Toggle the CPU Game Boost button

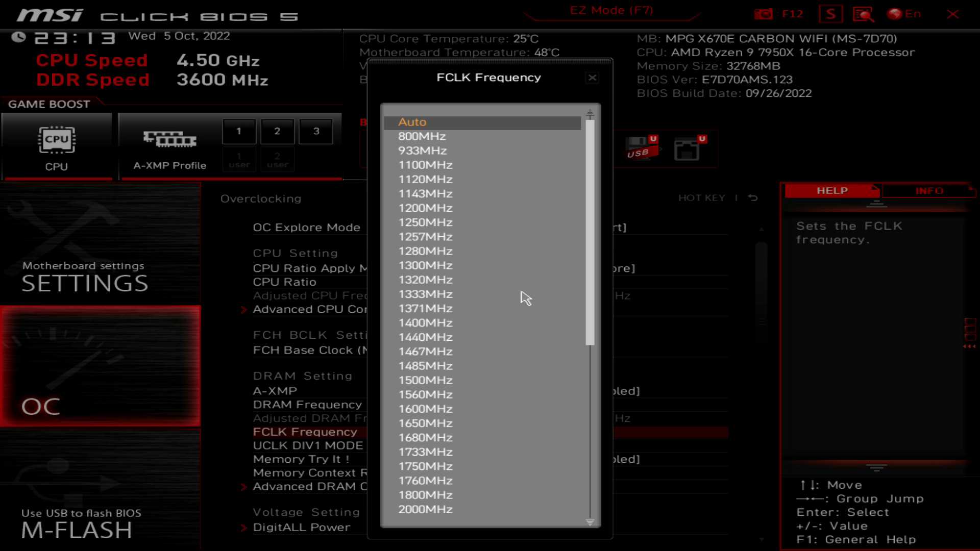coord(57,146)
